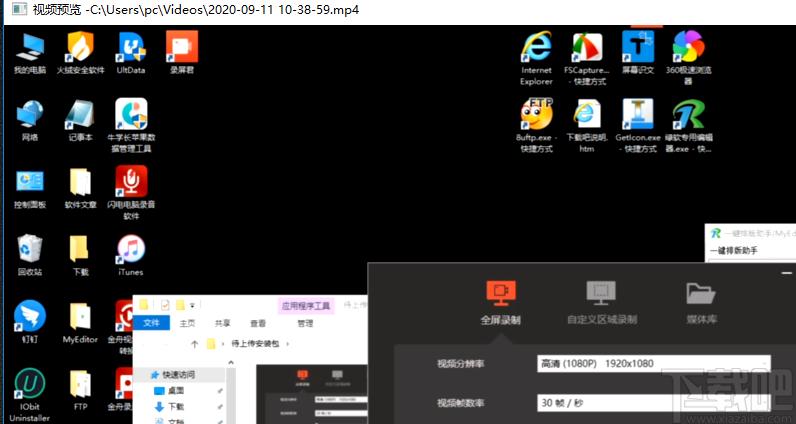Open the 网络 desktop icon
Image resolution: width=796 pixels, height=424 pixels.
point(30,121)
